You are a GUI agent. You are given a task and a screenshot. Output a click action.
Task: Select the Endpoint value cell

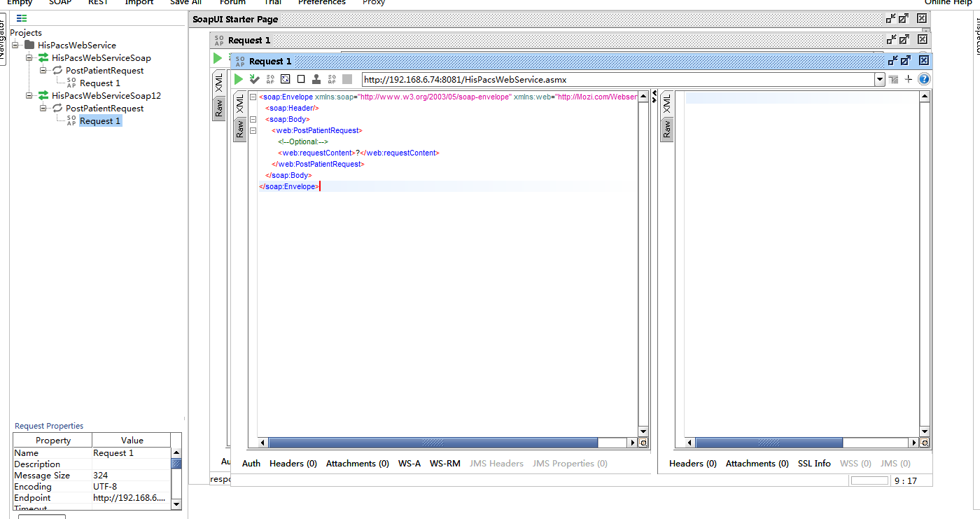click(132, 498)
